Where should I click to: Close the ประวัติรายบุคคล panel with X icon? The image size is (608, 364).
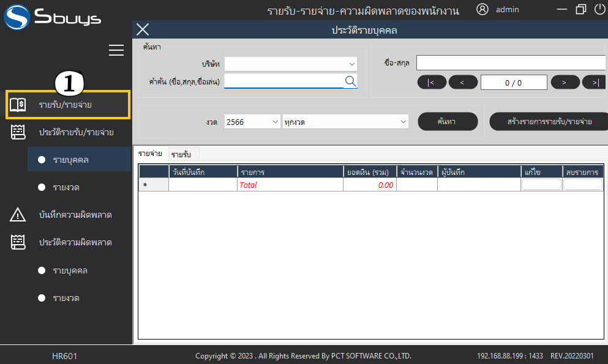(x=143, y=29)
